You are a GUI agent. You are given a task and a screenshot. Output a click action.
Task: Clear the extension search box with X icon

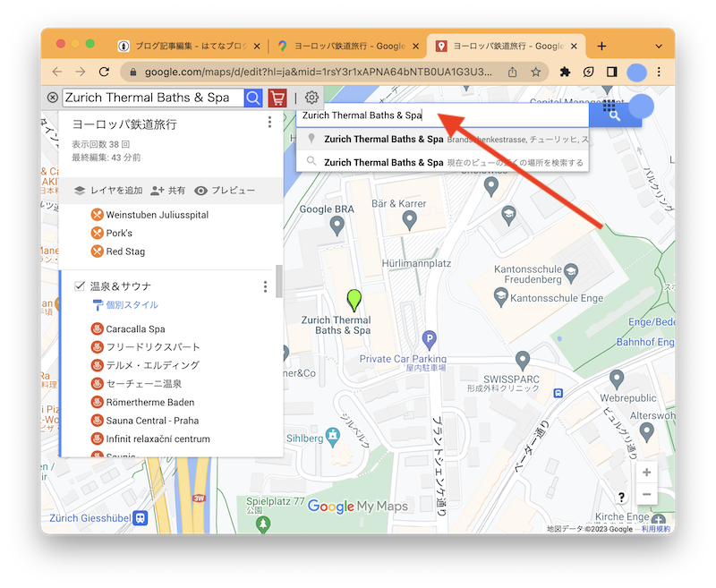point(53,98)
